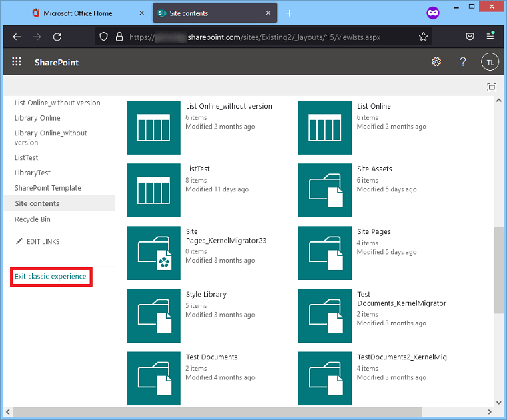Go back with the browser back arrow
The image size is (507, 420).
pyautogui.click(x=17, y=37)
